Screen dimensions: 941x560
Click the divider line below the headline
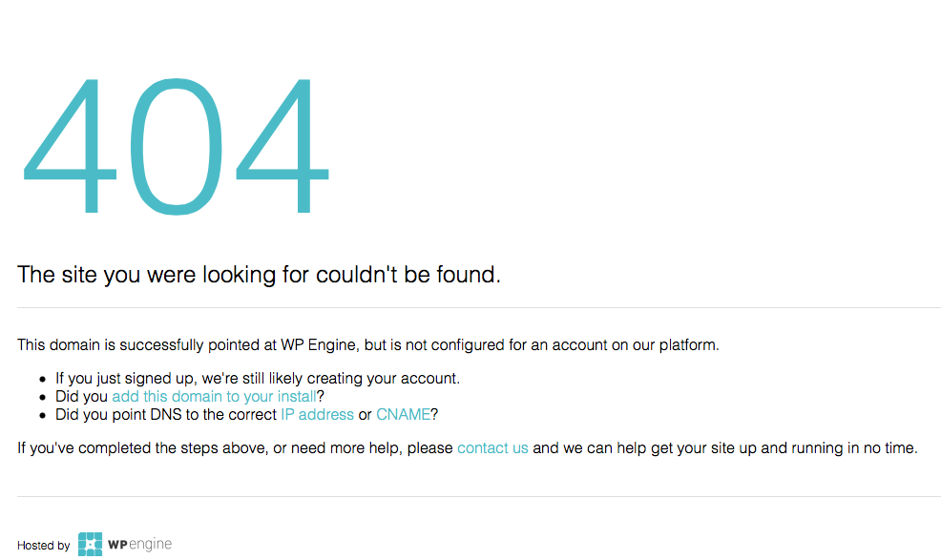(x=479, y=308)
